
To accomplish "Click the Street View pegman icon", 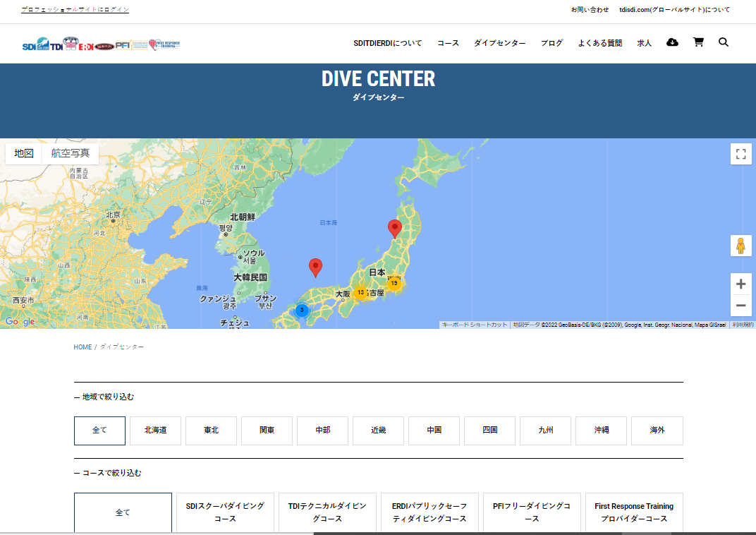I will 740,246.
